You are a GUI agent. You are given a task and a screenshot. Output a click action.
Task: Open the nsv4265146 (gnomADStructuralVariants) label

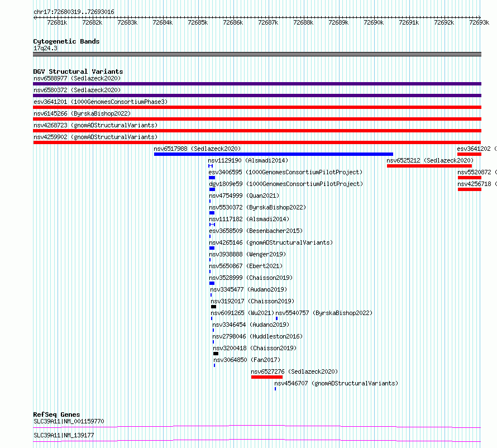coord(271,242)
